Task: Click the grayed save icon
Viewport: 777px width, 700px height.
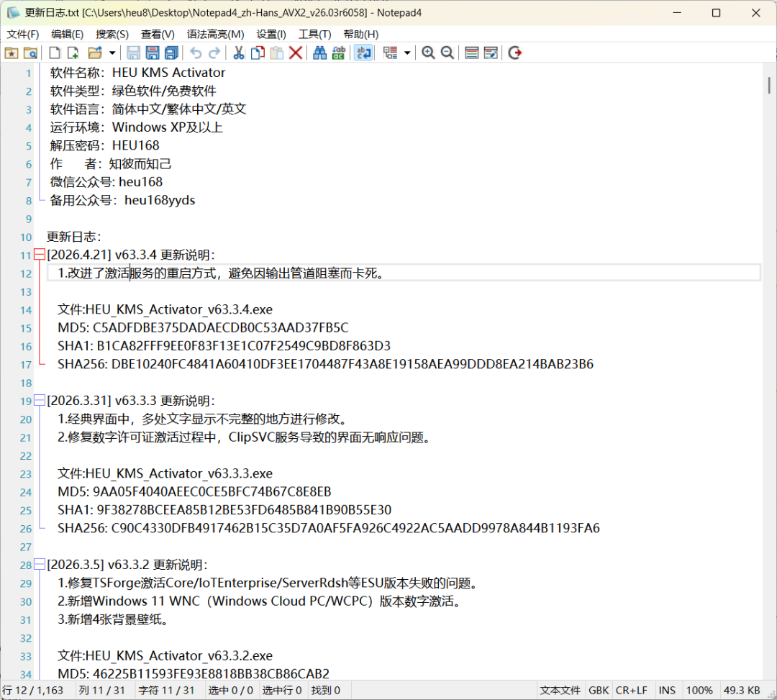Action: (x=133, y=53)
